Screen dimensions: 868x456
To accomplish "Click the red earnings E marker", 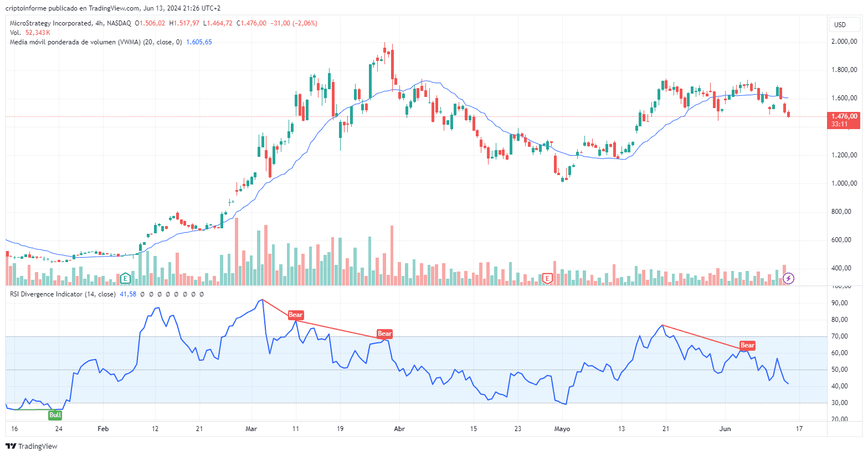I will 547,278.
